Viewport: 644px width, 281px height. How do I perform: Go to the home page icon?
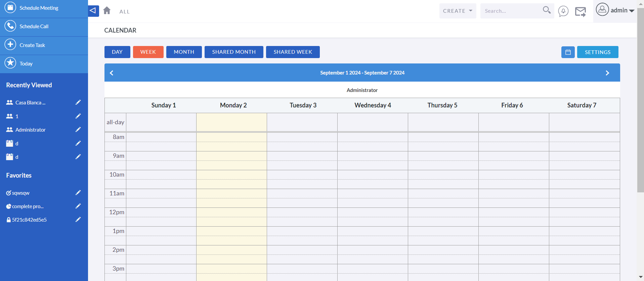pos(107,11)
